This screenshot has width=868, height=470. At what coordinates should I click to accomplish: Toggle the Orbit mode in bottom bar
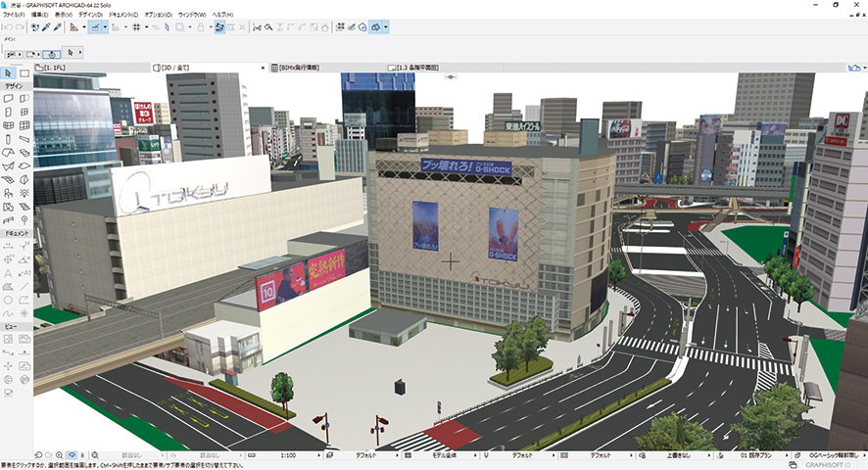pos(72,455)
